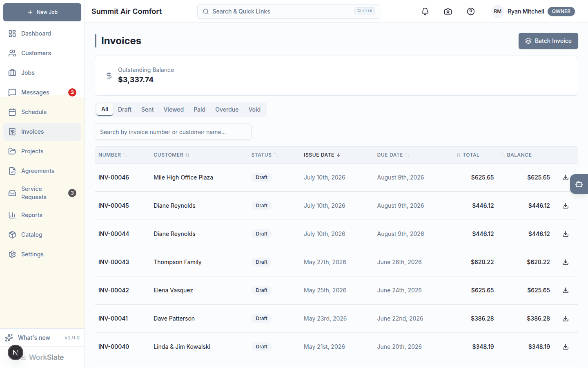Image resolution: width=588 pixels, height=368 pixels.
Task: Switch to the Overdue tab
Action: [227, 110]
